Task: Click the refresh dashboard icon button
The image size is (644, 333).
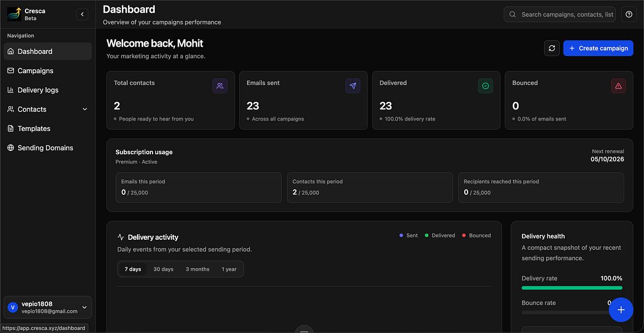Action: (x=551, y=48)
